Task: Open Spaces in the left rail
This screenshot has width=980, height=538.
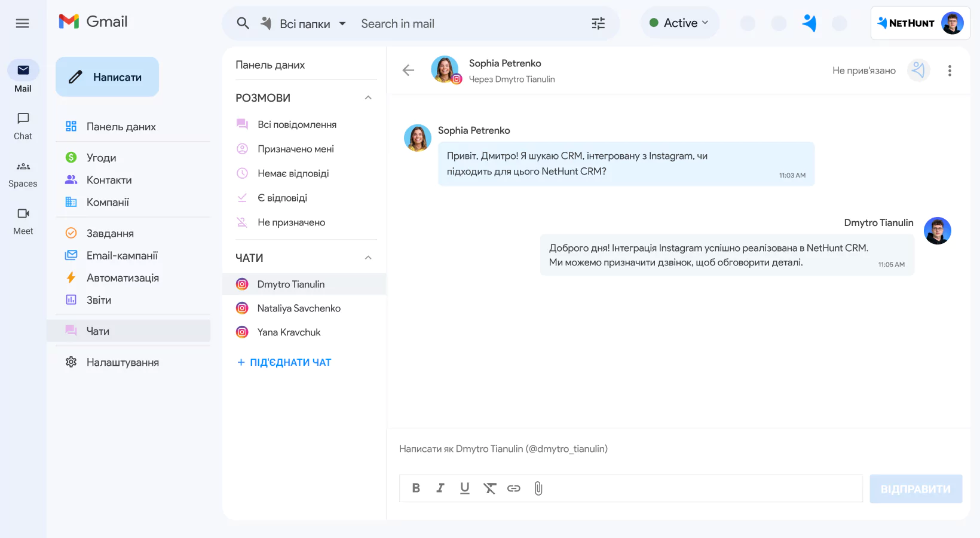Action: (23, 173)
